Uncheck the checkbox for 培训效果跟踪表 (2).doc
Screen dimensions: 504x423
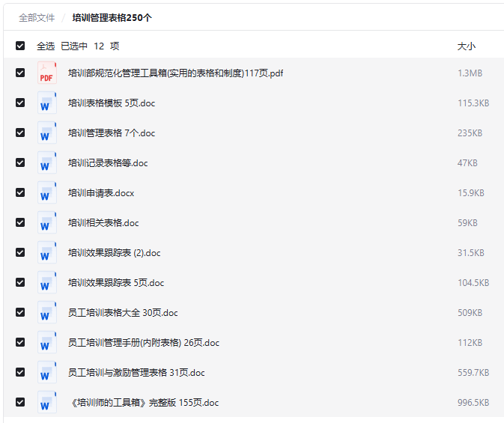(20, 252)
